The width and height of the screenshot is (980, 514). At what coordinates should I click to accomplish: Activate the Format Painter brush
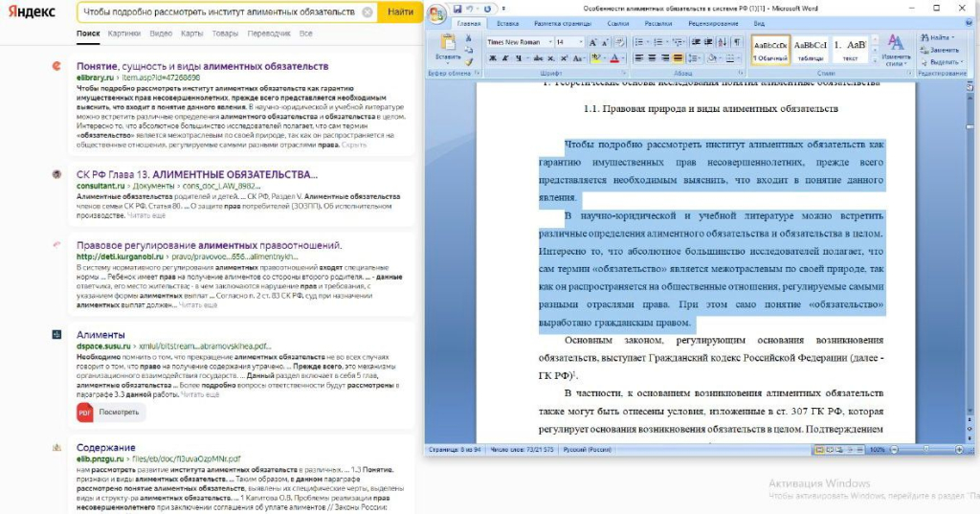coord(469,61)
